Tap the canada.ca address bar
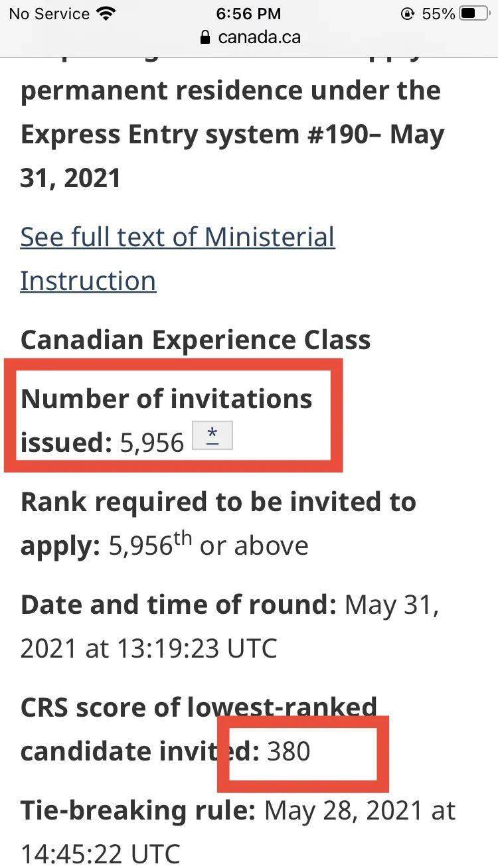Image resolution: width=498 pixels, height=868 pixels. click(249, 37)
